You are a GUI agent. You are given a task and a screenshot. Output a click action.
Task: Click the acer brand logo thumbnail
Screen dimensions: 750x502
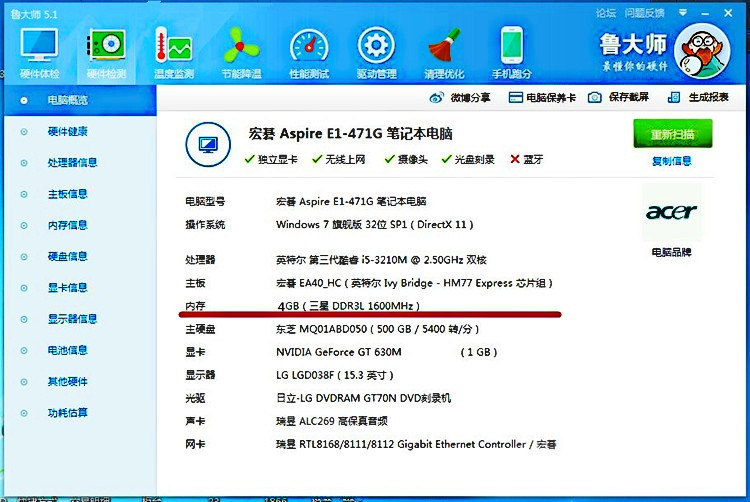click(x=671, y=212)
